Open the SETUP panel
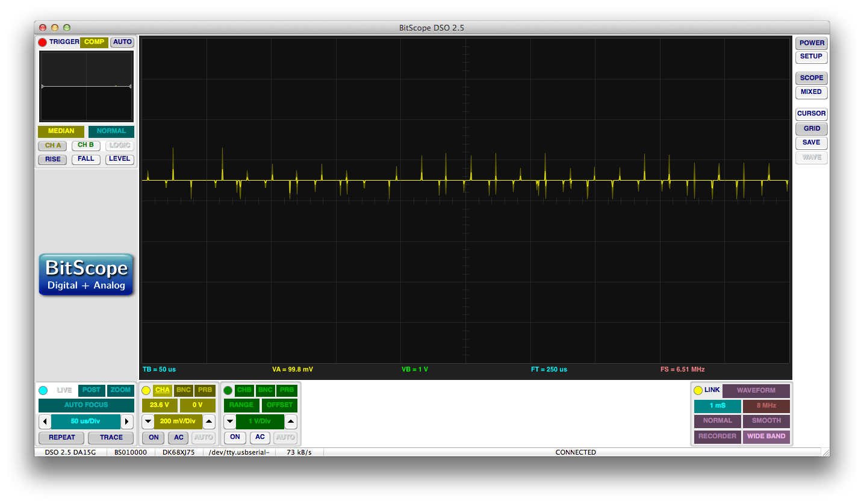 [x=811, y=57]
